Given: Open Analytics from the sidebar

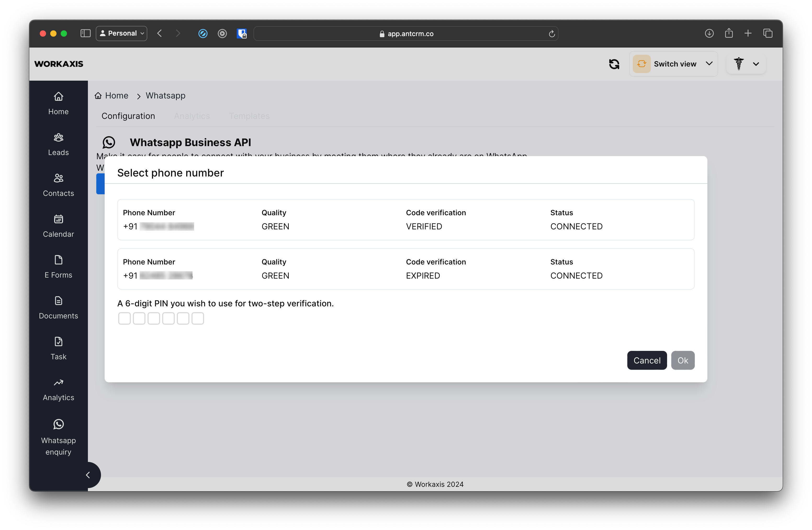Looking at the screenshot, I should pos(58,390).
